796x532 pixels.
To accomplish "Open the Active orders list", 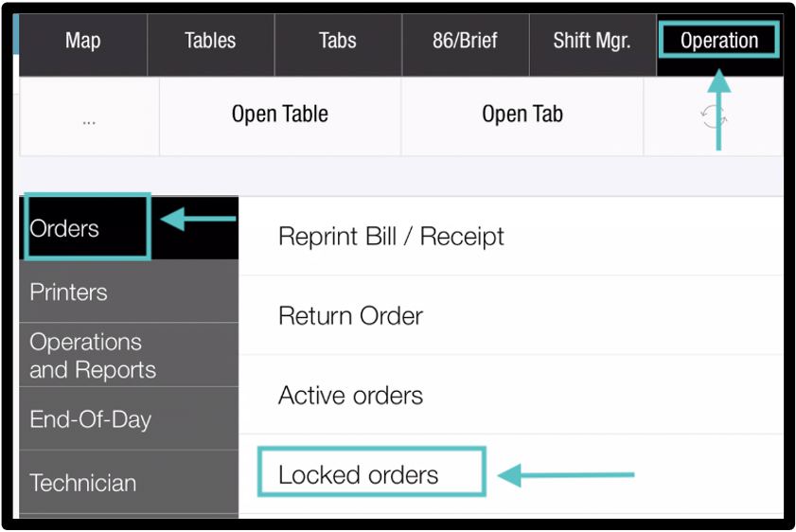I will click(350, 395).
